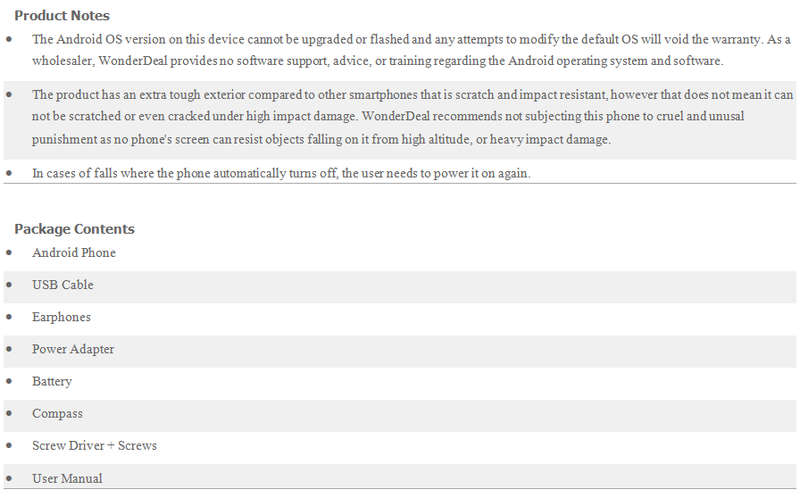Screen dimensions: 800x496
Task: Click the bullet beside Screw Driver + Screws
Action: point(9,445)
